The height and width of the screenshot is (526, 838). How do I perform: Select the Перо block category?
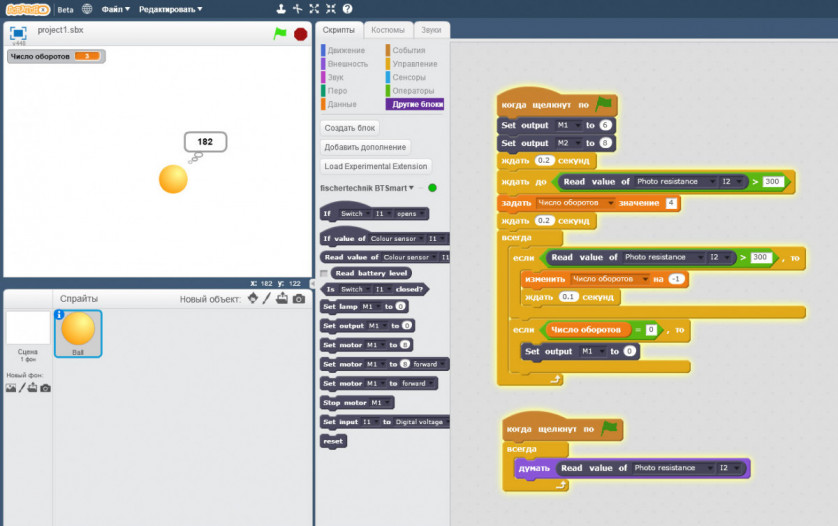point(335,91)
